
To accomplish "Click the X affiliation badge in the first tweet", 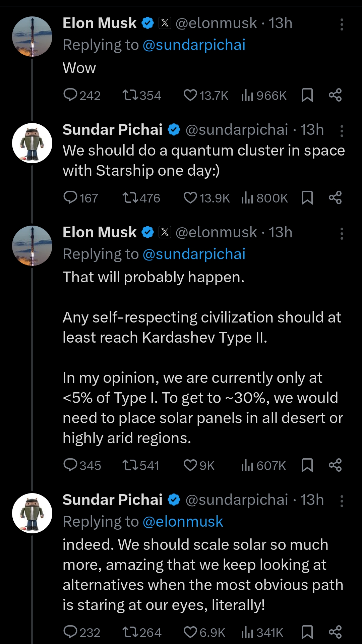I will pyautogui.click(x=165, y=23).
